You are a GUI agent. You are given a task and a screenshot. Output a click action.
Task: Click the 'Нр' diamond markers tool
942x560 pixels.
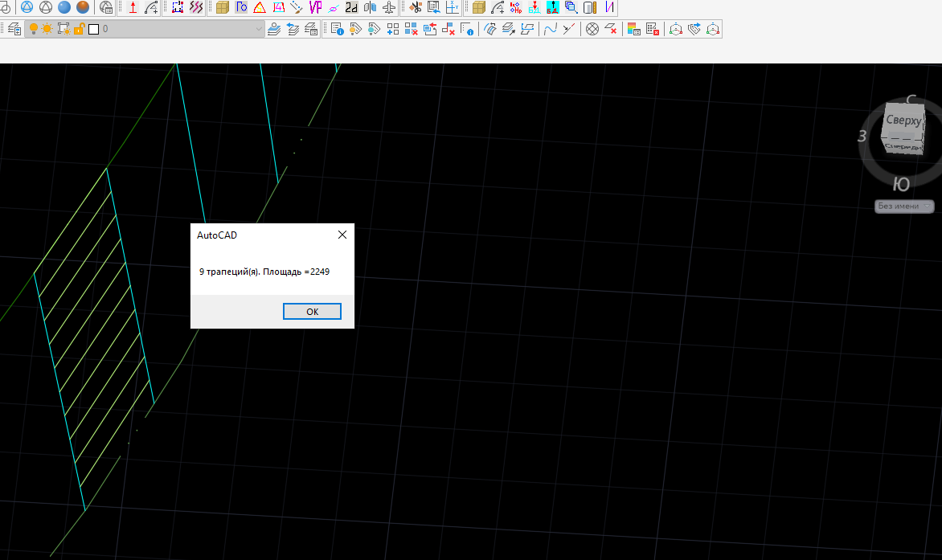[x=516, y=7]
